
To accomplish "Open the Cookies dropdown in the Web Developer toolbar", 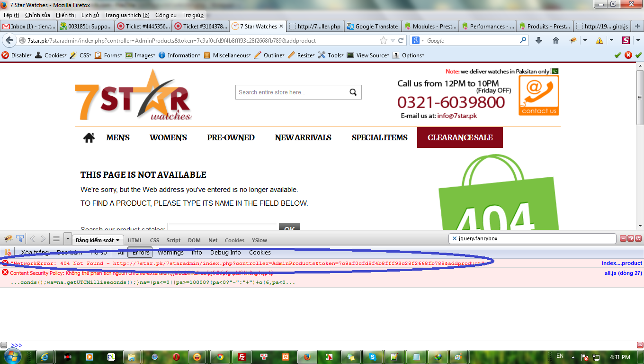I will tap(51, 55).
